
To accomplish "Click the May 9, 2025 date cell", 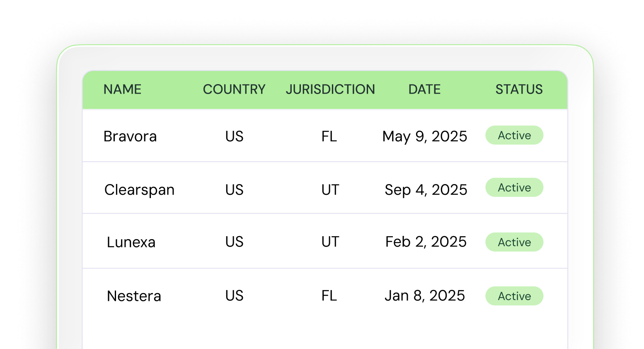I will tap(425, 136).
